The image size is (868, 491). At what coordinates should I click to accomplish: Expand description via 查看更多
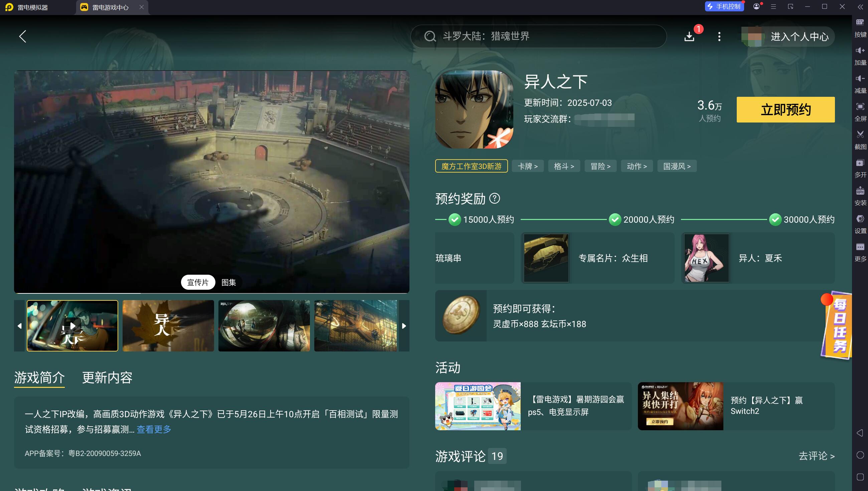point(154,429)
